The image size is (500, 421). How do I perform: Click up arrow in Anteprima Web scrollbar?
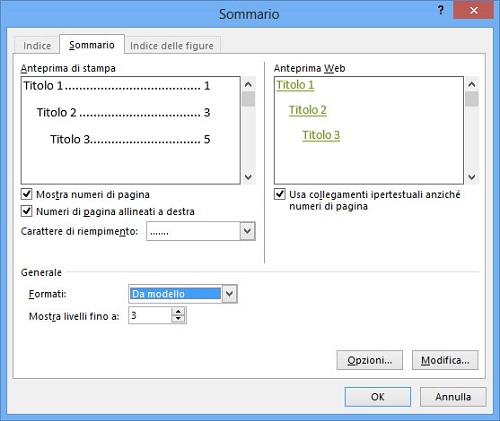tap(472, 84)
